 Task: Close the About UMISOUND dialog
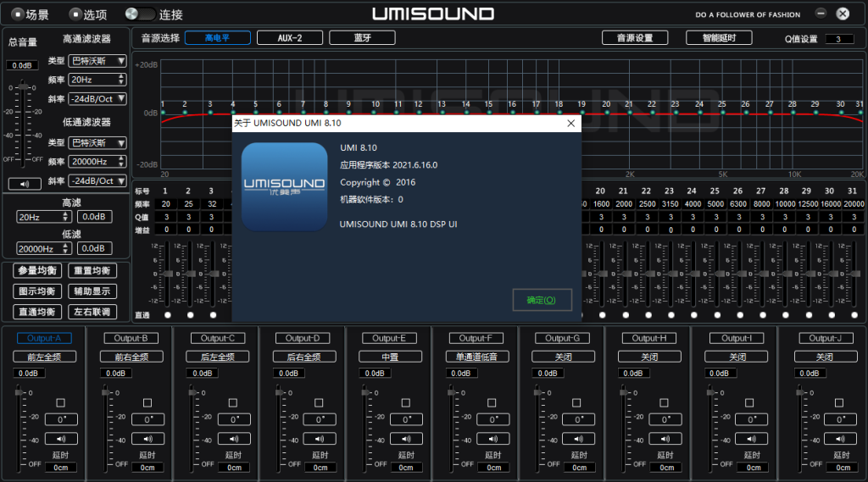coord(570,123)
